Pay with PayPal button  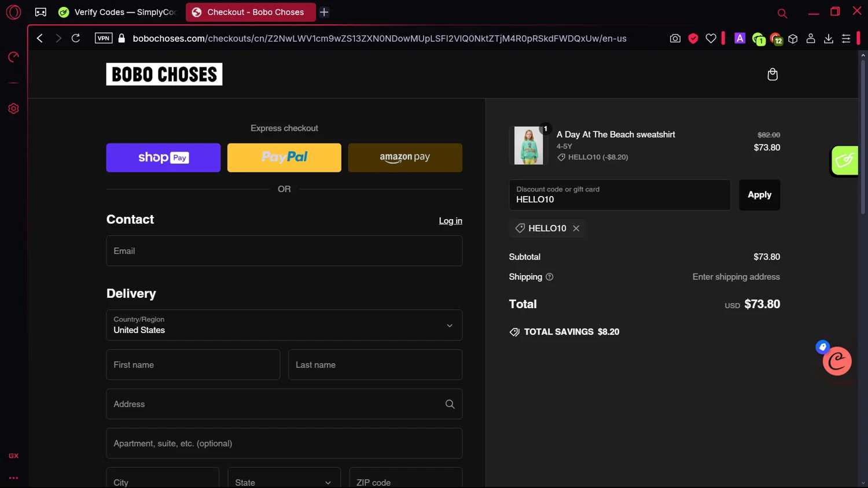pos(284,158)
